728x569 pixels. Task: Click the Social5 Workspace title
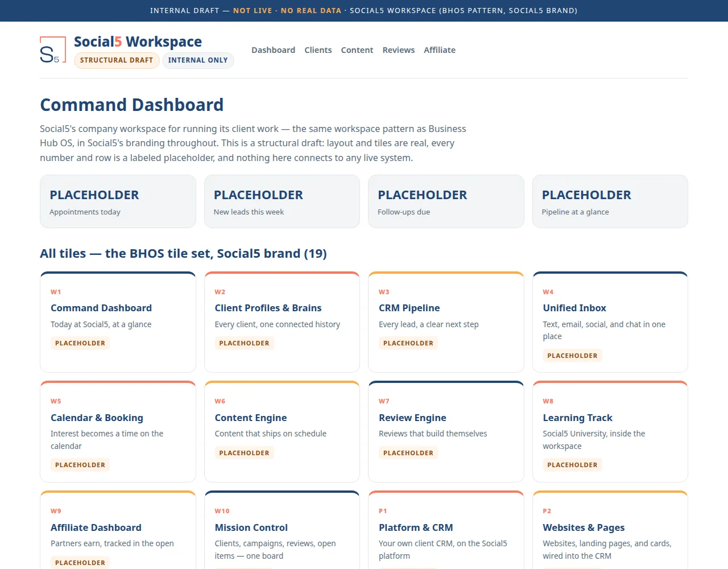(138, 42)
